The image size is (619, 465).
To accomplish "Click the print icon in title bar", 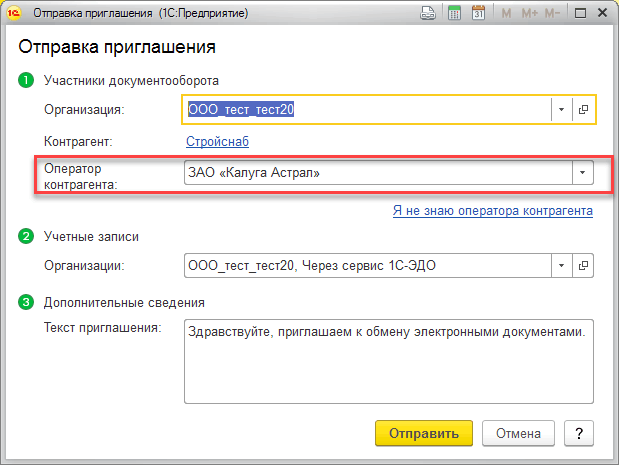I will (428, 14).
